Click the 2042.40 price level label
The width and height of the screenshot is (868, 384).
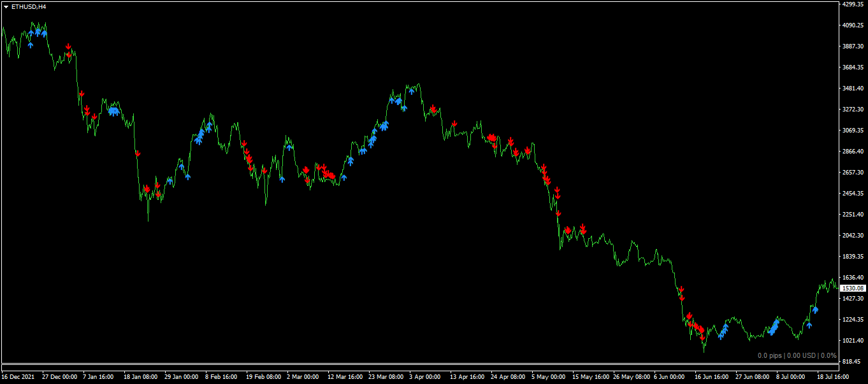click(x=853, y=236)
